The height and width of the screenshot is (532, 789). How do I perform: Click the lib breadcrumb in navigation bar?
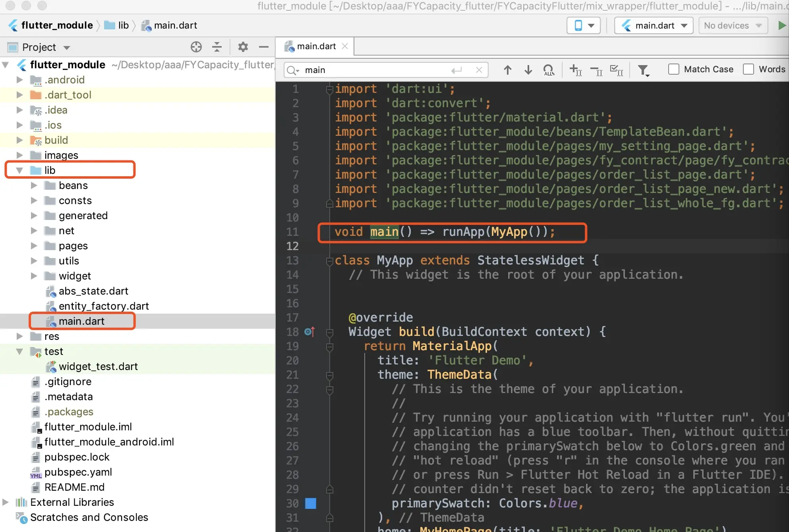pos(123,25)
